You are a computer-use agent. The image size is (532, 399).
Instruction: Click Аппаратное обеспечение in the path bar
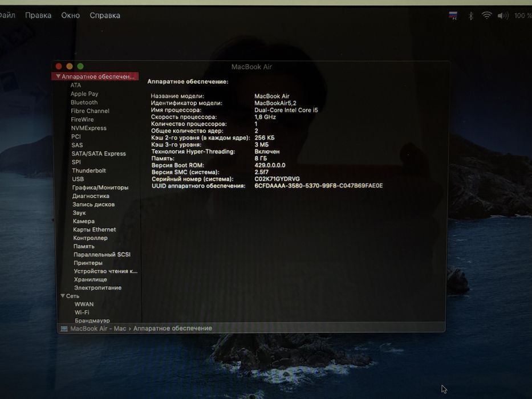coord(172,328)
